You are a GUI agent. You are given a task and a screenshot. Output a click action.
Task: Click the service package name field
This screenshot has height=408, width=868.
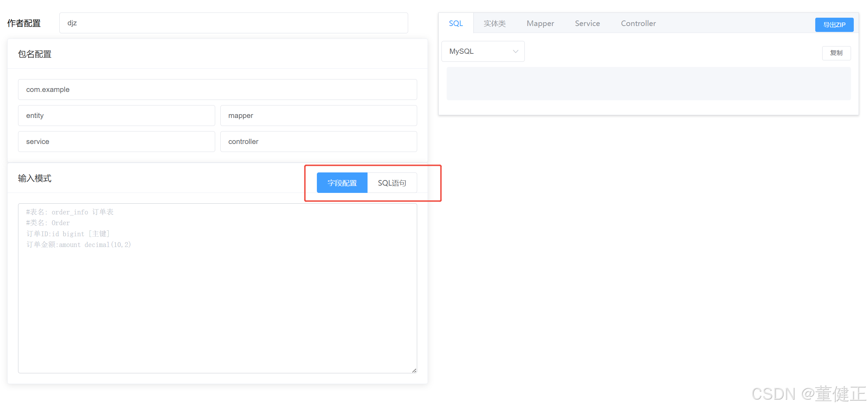pyautogui.click(x=116, y=142)
